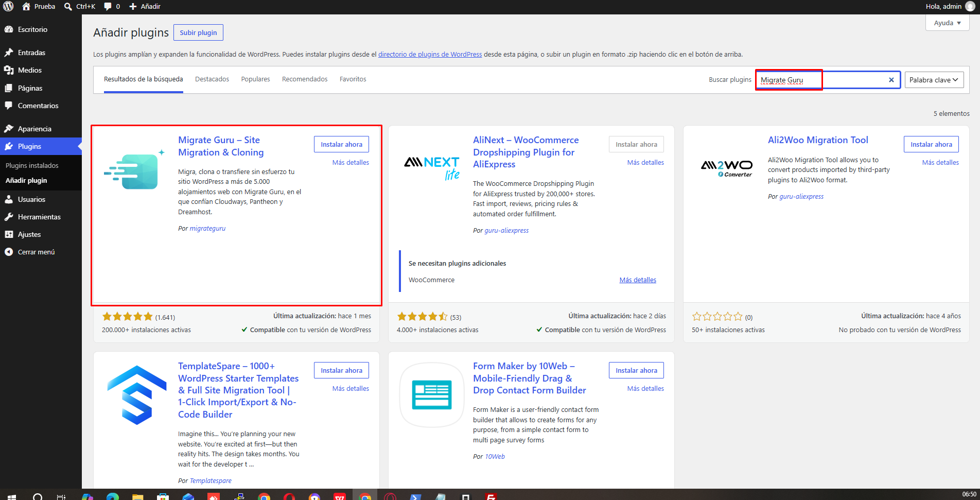Click the Subir plugin button
The width and height of the screenshot is (980, 500).
198,32
